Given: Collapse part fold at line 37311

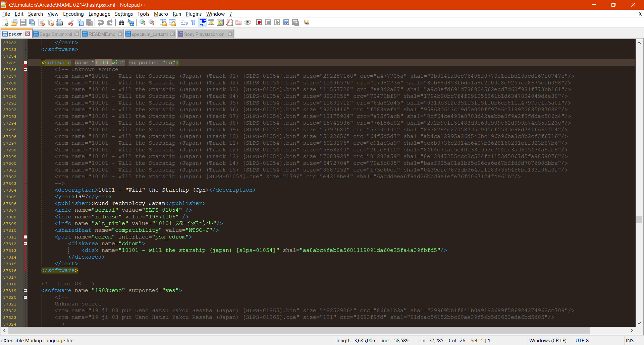Looking at the screenshot, I should point(25,237).
